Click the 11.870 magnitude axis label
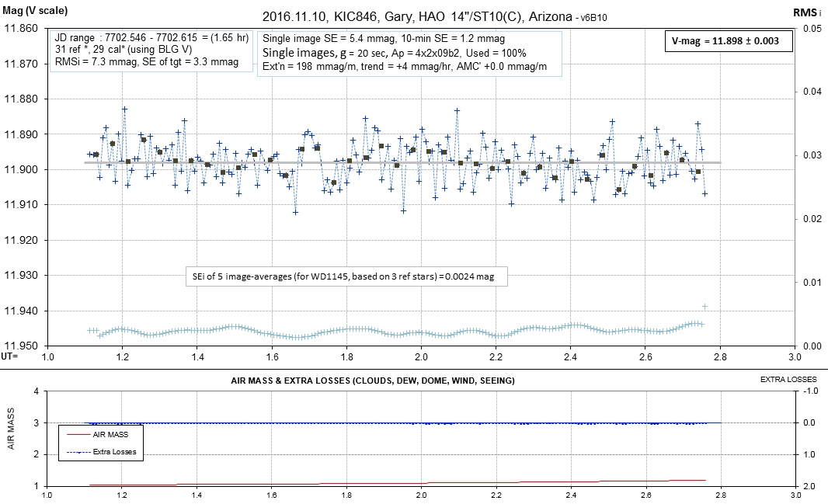Screen dimensions: 828x504 (x=21, y=64)
